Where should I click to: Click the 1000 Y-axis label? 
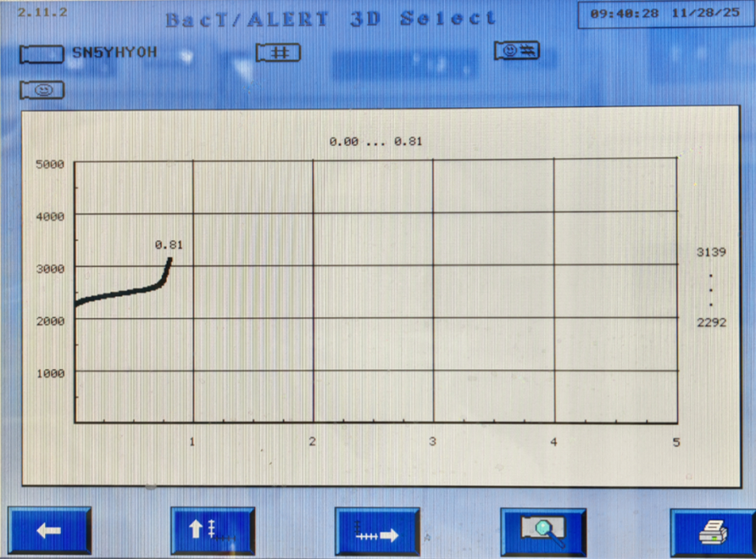coord(50,373)
